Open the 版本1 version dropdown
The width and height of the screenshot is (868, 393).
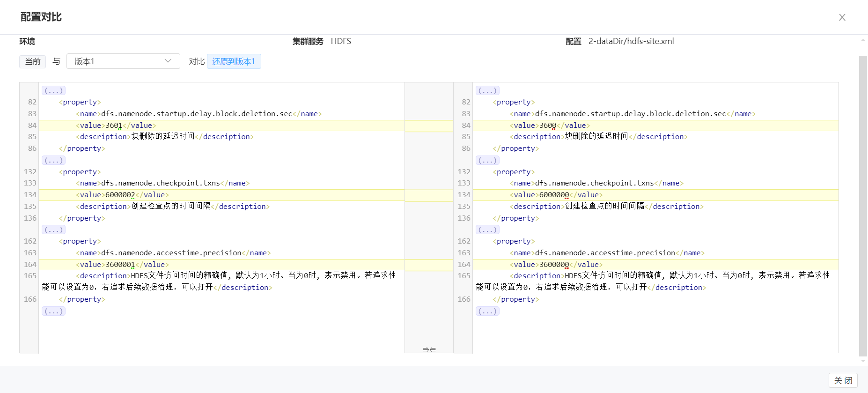[x=123, y=61]
